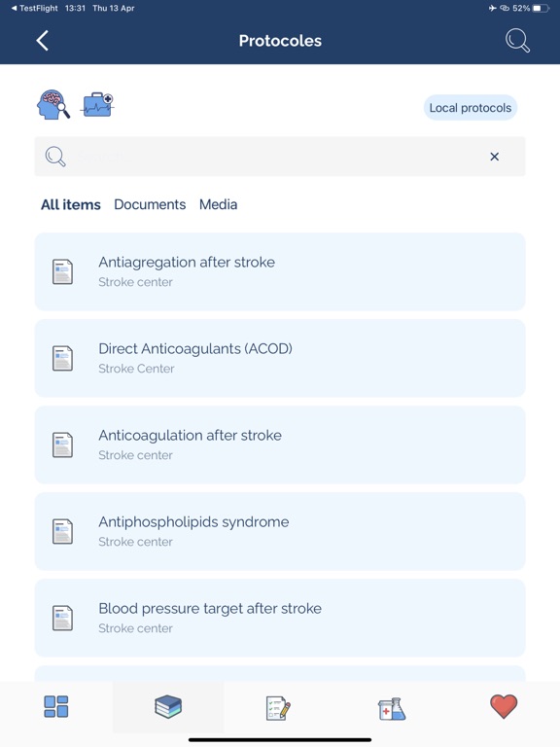Viewport: 560px width, 747px height.
Task: Go back using the header arrow
Action: 43,41
